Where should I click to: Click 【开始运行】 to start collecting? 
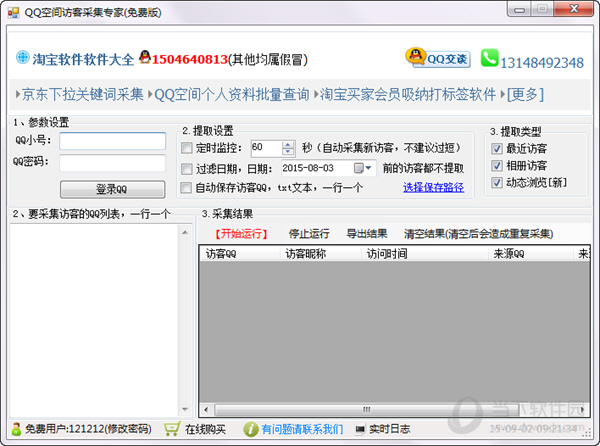(x=240, y=233)
